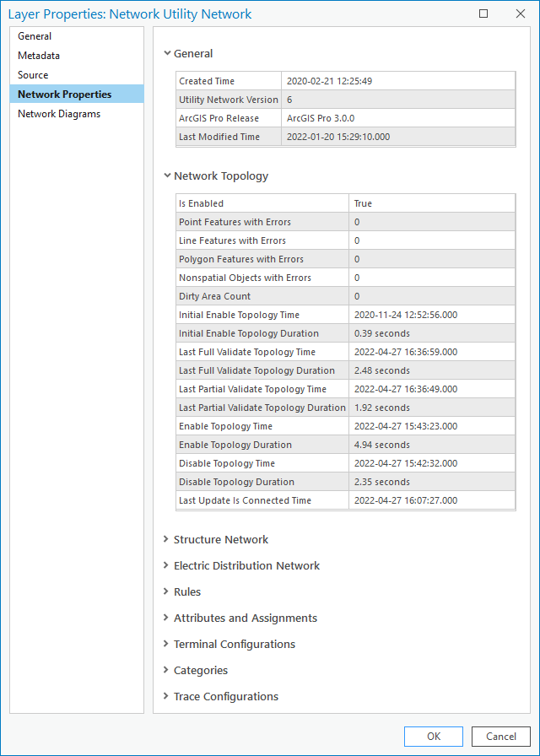Collapse the General section
Viewport: 540px width, 756px height.
click(x=167, y=54)
